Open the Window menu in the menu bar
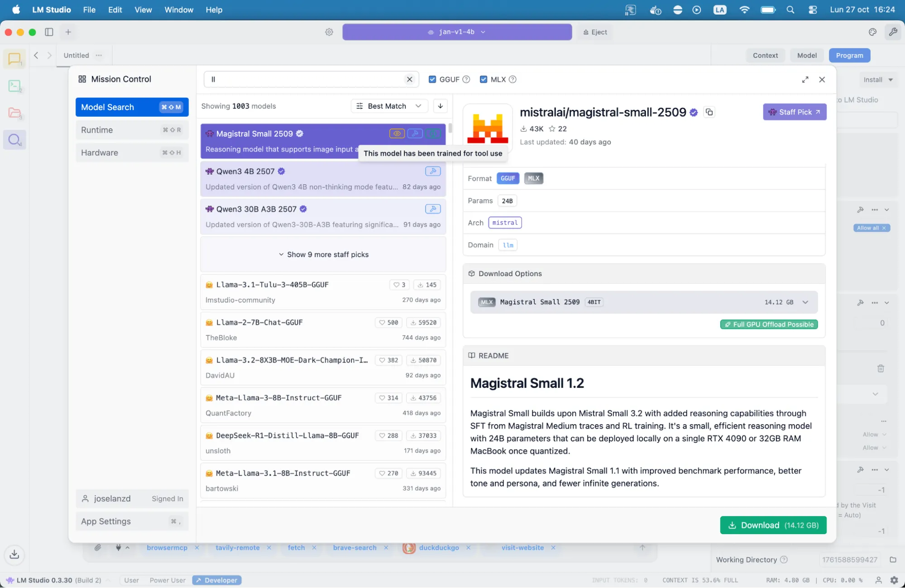Screen dimensions: 905x588 pyautogui.click(x=178, y=10)
